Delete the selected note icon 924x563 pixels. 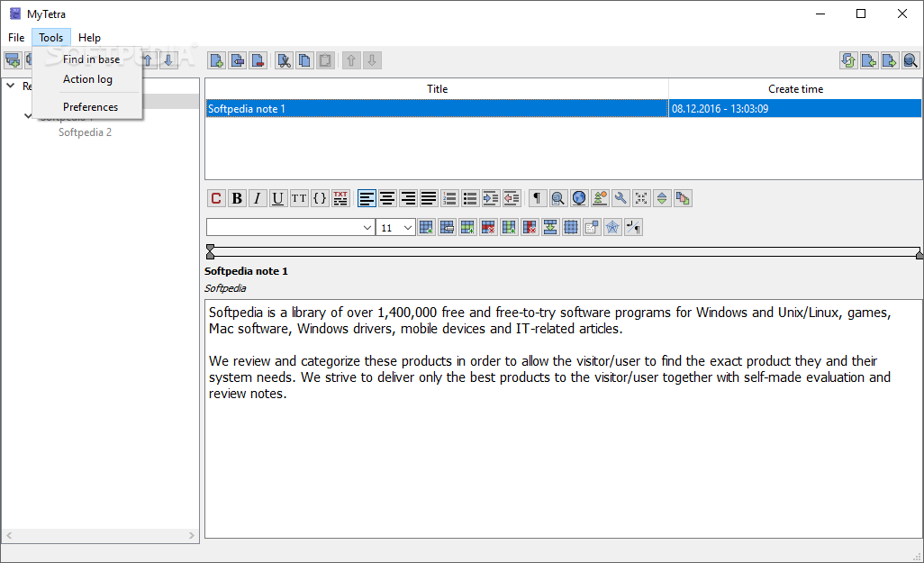click(258, 60)
